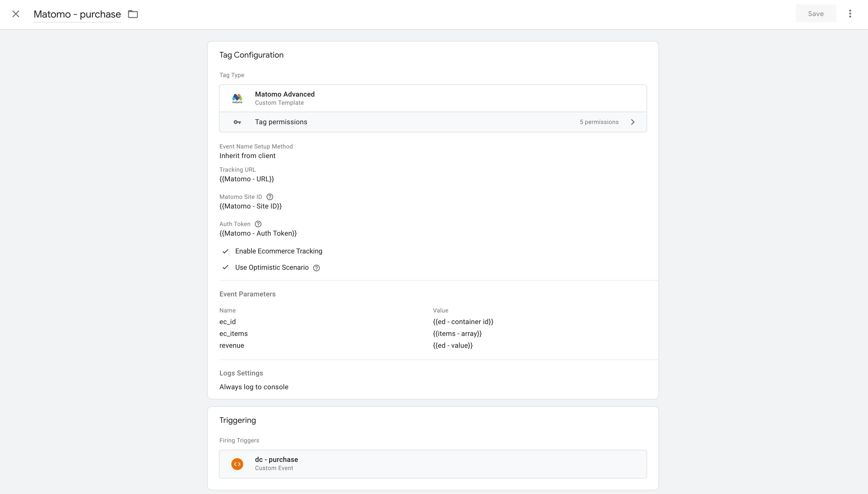Toggle Enable Ecommerce Tracking checkmark
The height and width of the screenshot is (494, 868).
click(x=225, y=251)
